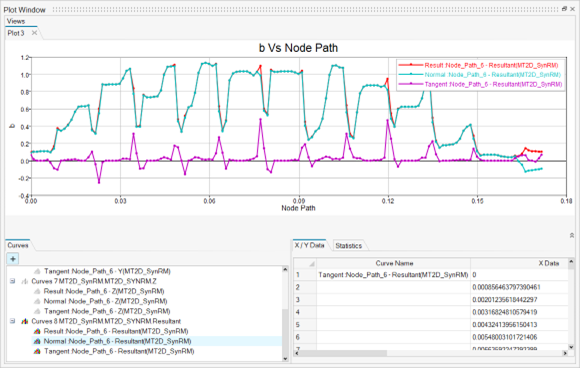Click the b Vs Node Path chart title
The height and width of the screenshot is (368, 580).
(x=298, y=48)
